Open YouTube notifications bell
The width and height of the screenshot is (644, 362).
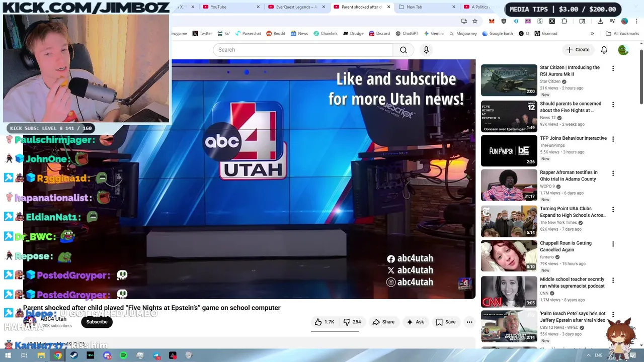click(x=604, y=50)
